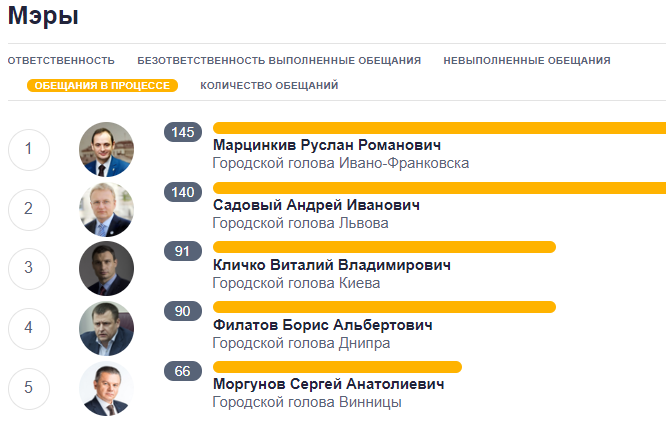Screen dimensions: 666x421
Task: Switch to the Ответственность tab
Action: click(61, 61)
